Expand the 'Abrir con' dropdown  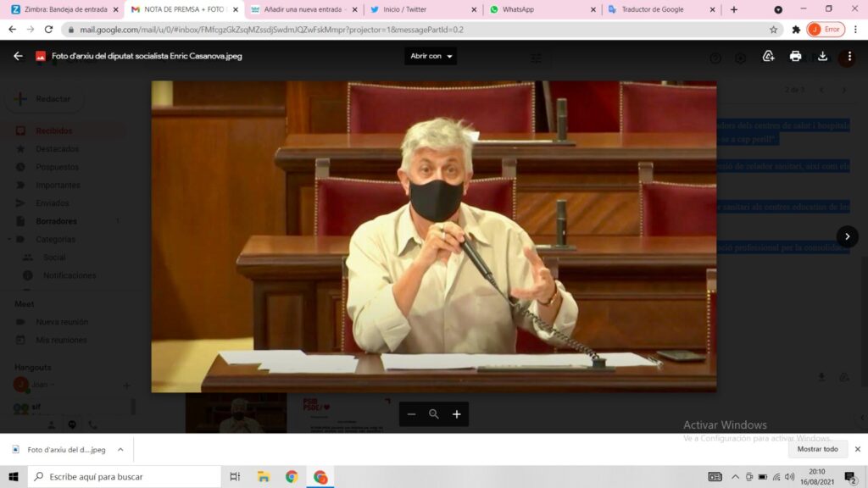(431, 56)
